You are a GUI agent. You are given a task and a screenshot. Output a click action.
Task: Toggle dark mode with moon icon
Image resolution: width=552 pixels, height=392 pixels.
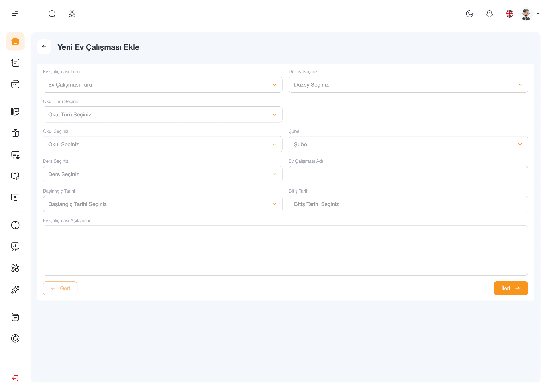pyautogui.click(x=469, y=14)
